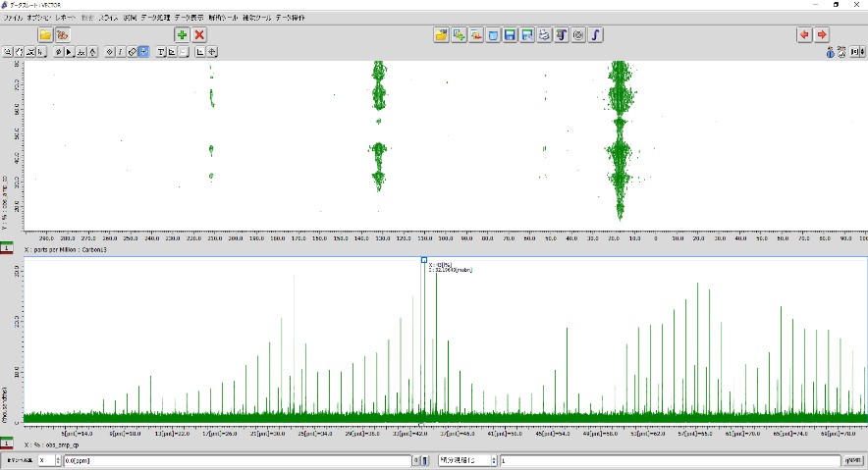The width and height of the screenshot is (868, 470).
Task: Click the red X delete button
Action: 199,35
